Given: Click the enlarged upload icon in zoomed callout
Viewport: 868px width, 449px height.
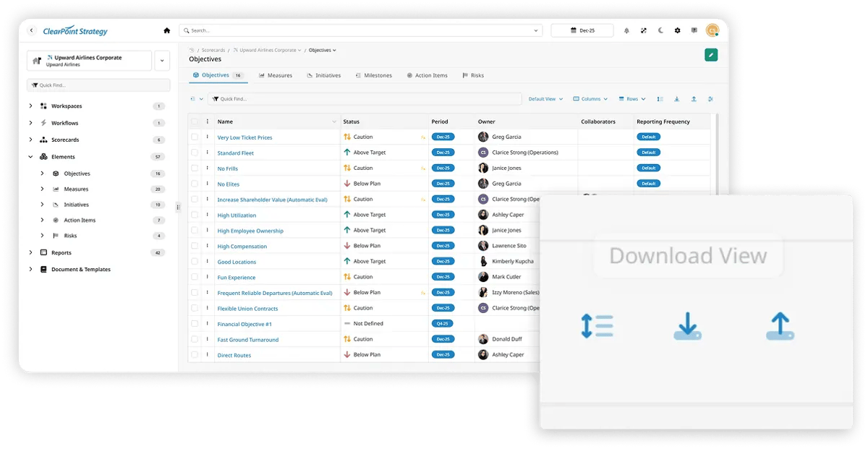Looking at the screenshot, I should tap(780, 327).
